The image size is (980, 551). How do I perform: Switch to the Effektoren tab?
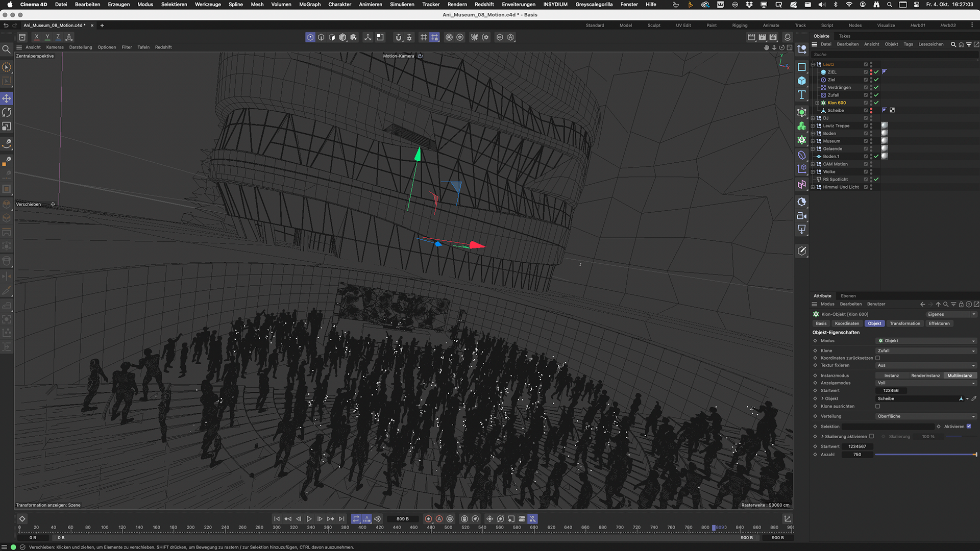939,323
